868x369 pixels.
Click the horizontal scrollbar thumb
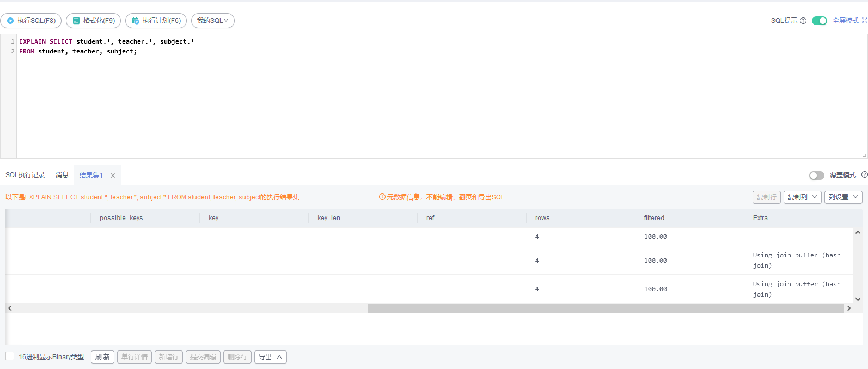tap(606, 308)
